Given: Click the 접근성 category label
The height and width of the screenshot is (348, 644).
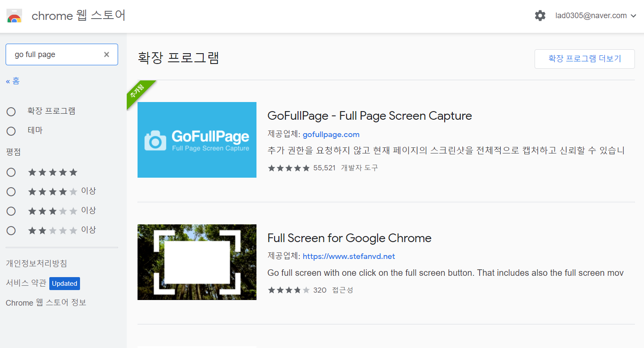Looking at the screenshot, I should 343,290.
